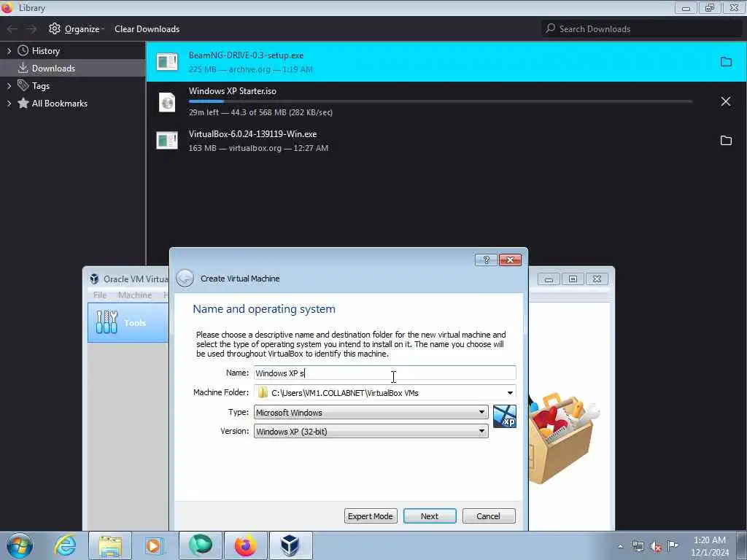Select Downloads in the Library sidebar

72,68
